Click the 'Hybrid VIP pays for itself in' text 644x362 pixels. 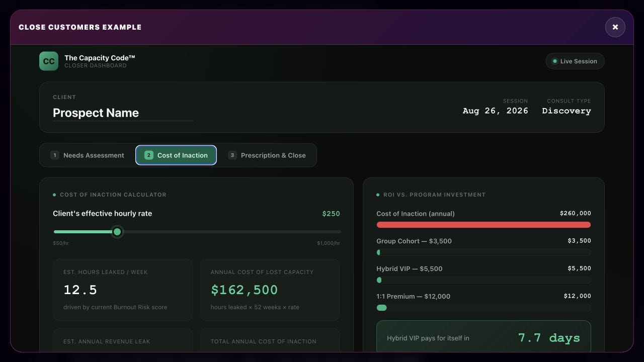pos(428,338)
